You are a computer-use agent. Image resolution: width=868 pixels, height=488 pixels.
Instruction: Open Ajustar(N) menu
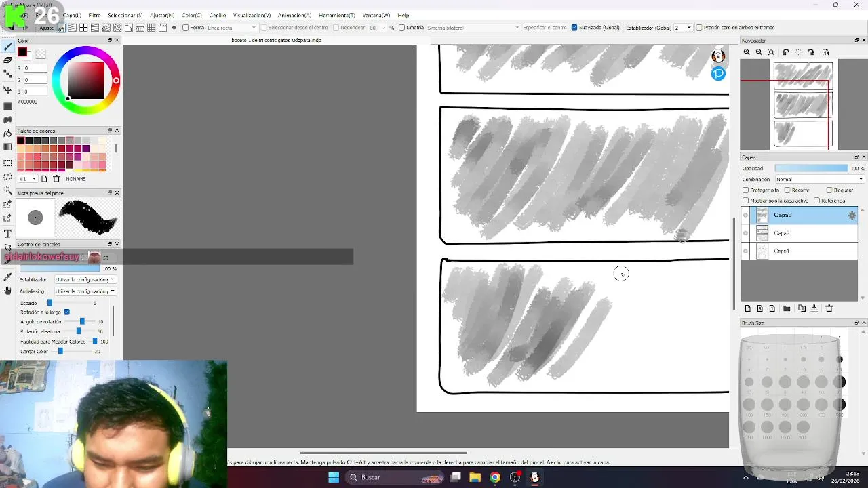(162, 15)
